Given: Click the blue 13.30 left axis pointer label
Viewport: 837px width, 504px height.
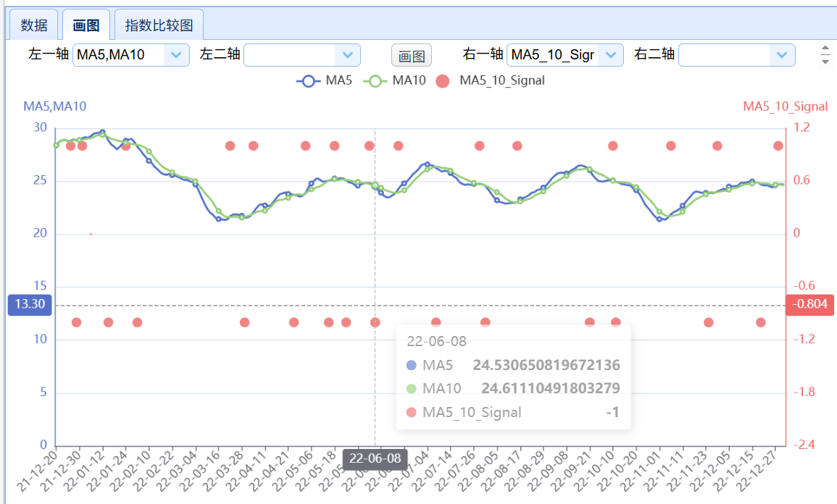Looking at the screenshot, I should pos(29,305).
